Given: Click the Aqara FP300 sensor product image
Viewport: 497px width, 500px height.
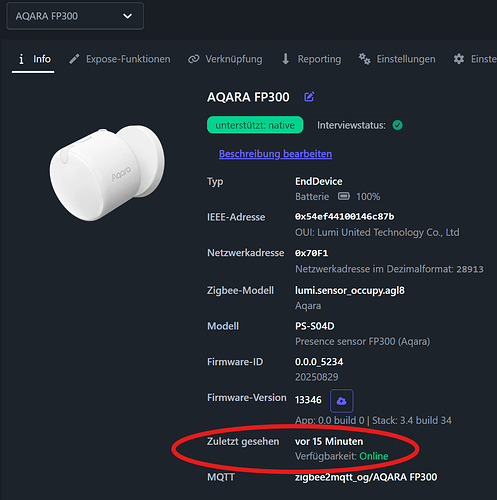Looking at the screenshot, I should [107, 173].
